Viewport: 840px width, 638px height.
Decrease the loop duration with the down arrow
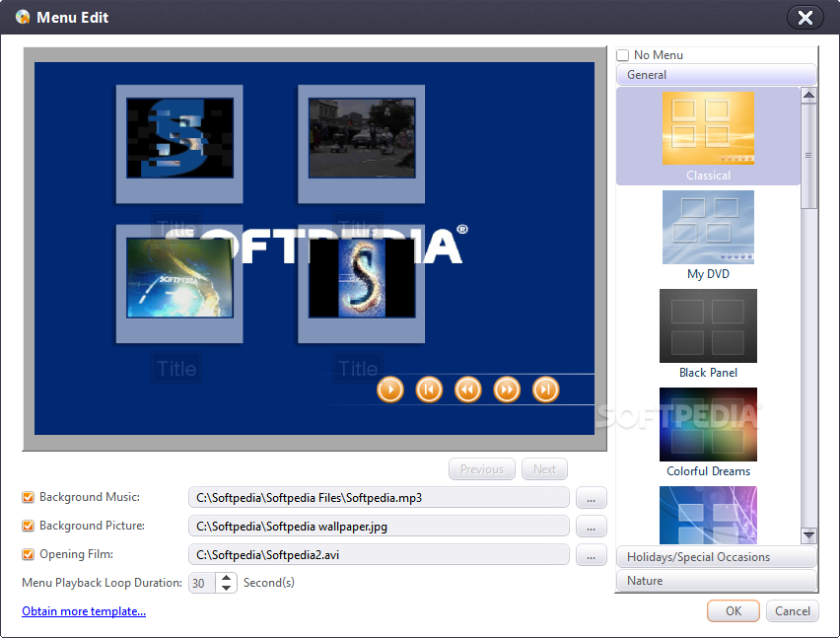(x=227, y=588)
